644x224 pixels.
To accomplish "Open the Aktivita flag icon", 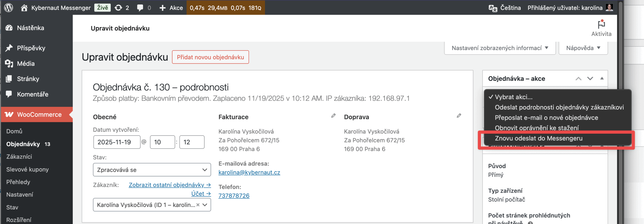I will 601,25.
